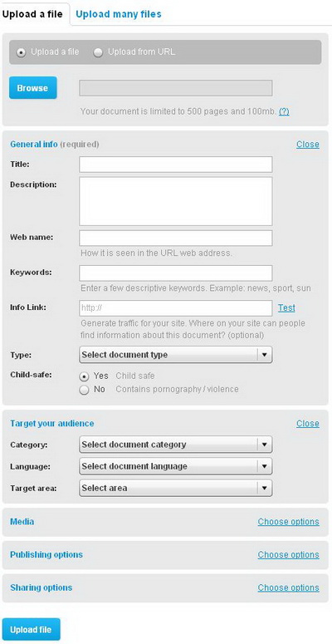Mark document as not child-safe (No)
The width and height of the screenshot is (332, 644).
(84, 390)
